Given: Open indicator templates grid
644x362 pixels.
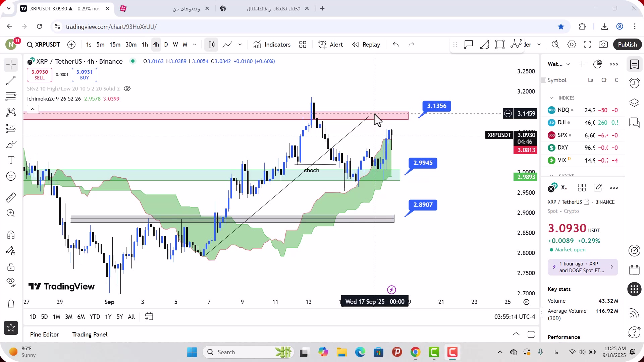Looking at the screenshot, I should [303, 45].
